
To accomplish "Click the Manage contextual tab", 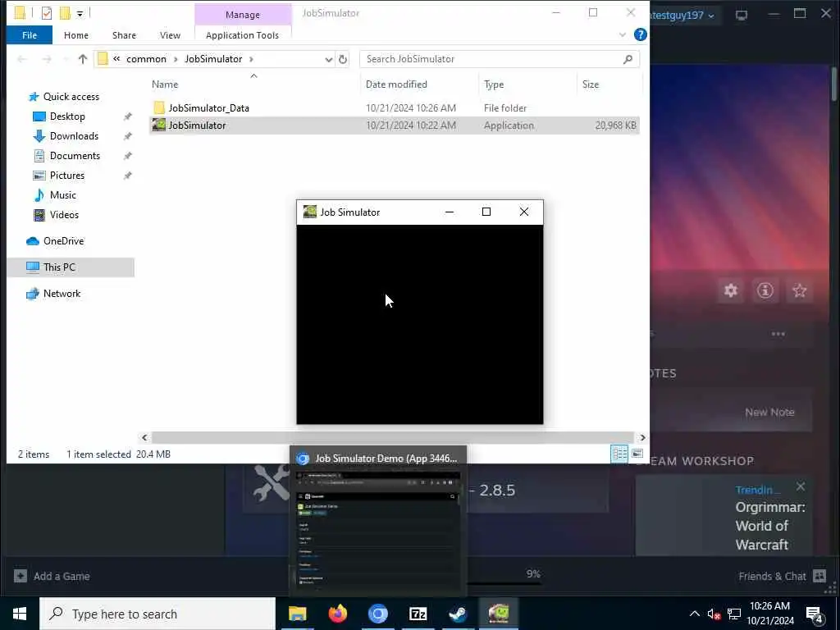I will point(243,15).
